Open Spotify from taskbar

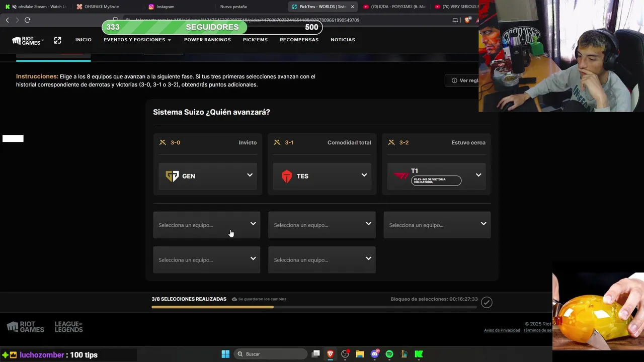coord(389,354)
